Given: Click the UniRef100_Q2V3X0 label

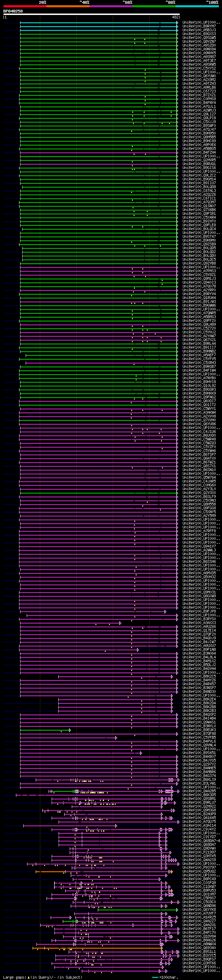Looking at the screenshot, I should (x=199, y=493).
